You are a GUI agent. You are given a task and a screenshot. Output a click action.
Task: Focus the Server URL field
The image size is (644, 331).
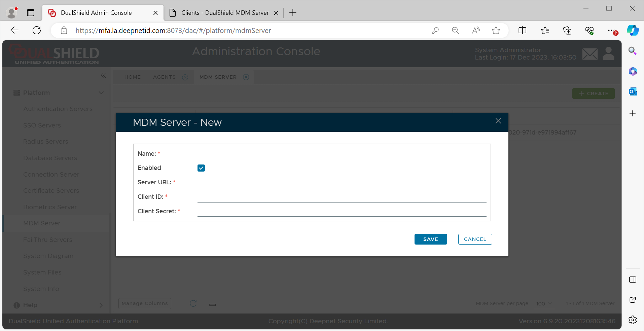pyautogui.click(x=342, y=182)
